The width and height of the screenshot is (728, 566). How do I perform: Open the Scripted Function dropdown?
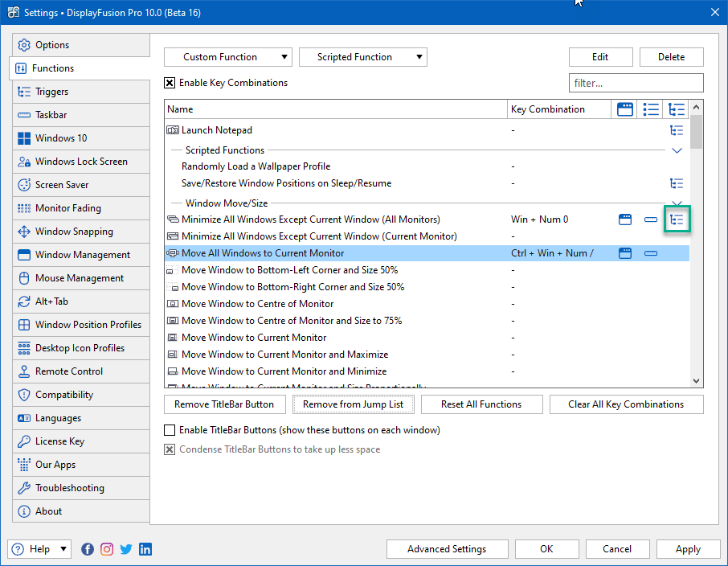363,57
